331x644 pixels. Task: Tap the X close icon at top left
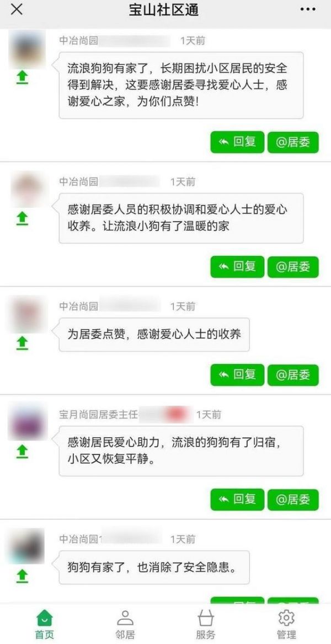pyautogui.click(x=17, y=9)
